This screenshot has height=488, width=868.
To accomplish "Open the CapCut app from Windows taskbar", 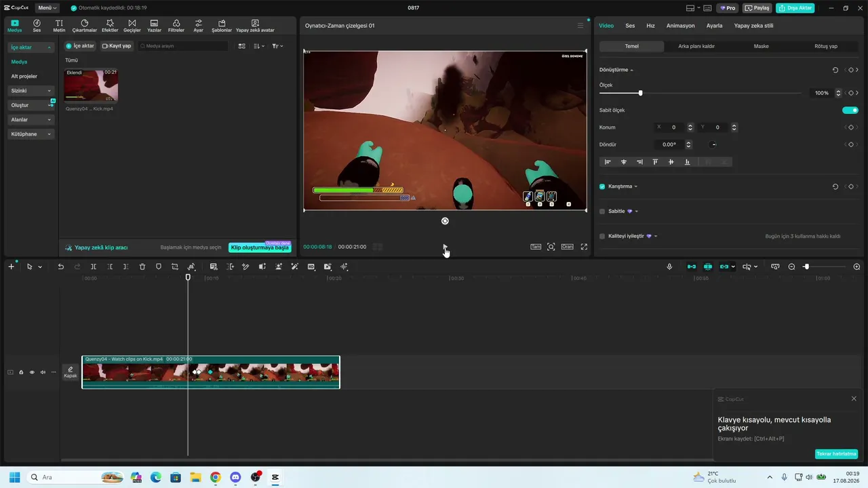I will click(275, 477).
